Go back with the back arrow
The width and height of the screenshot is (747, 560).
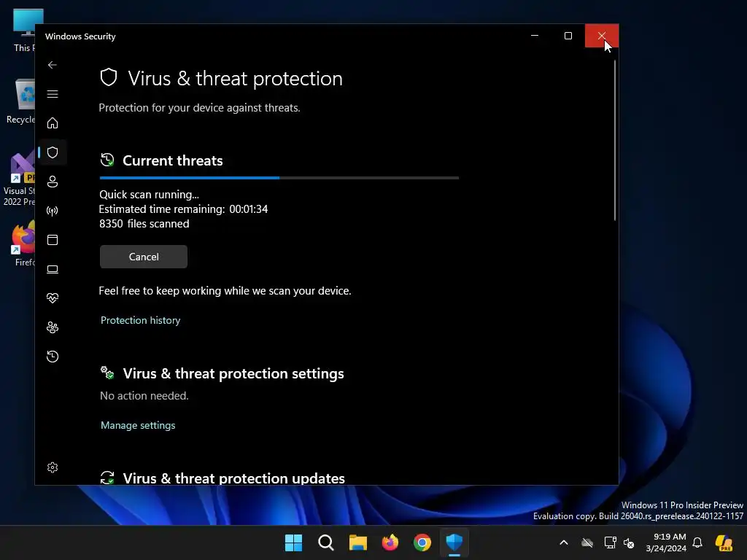pos(53,65)
